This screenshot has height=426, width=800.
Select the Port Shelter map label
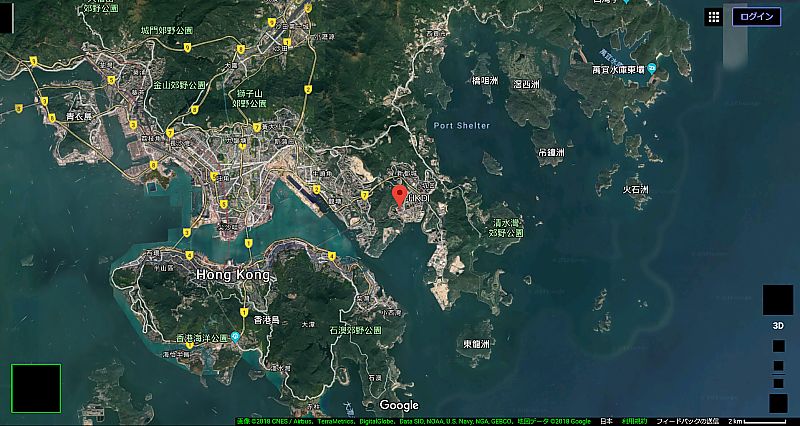[x=462, y=125]
